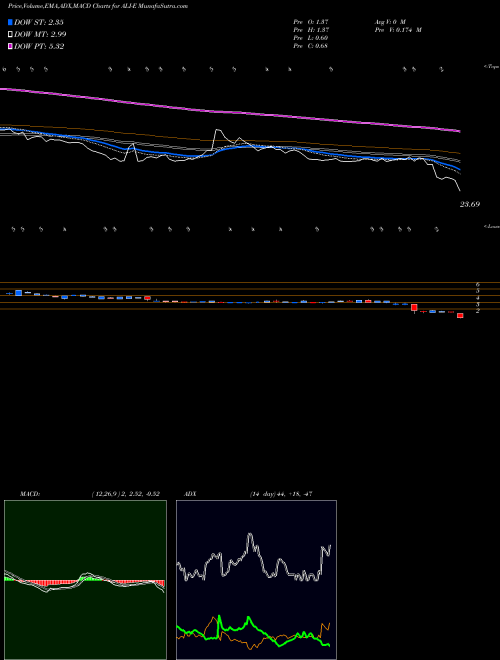500x660 pixels.
Task: Click the 'Pre H: 1.37' high value
Action: (x=311, y=30)
